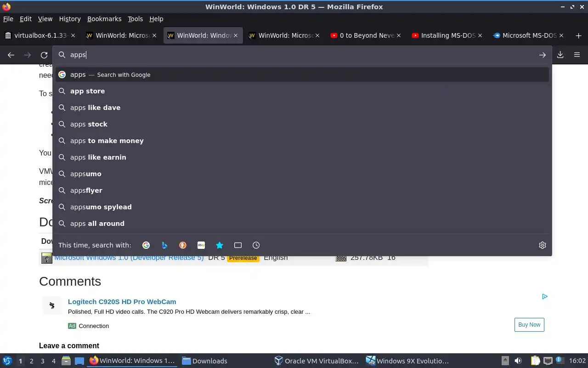Switch to workspace 2 in the taskbar

[31, 361]
